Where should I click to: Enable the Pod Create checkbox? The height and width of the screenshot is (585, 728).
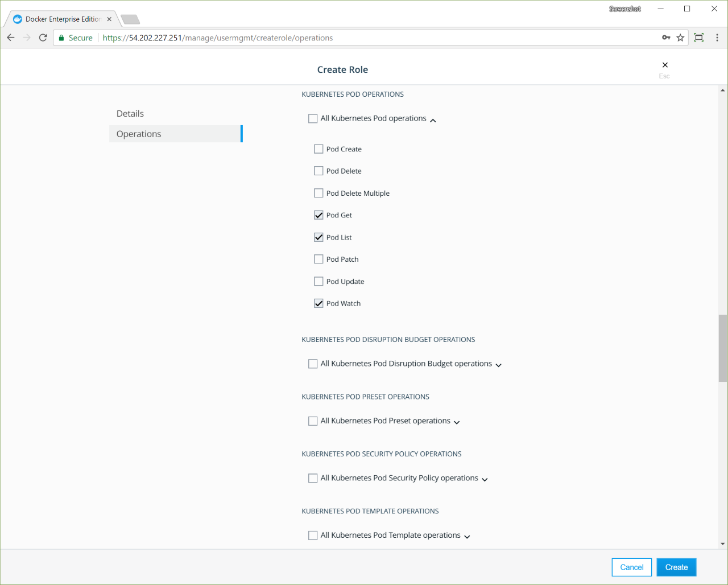coord(318,149)
